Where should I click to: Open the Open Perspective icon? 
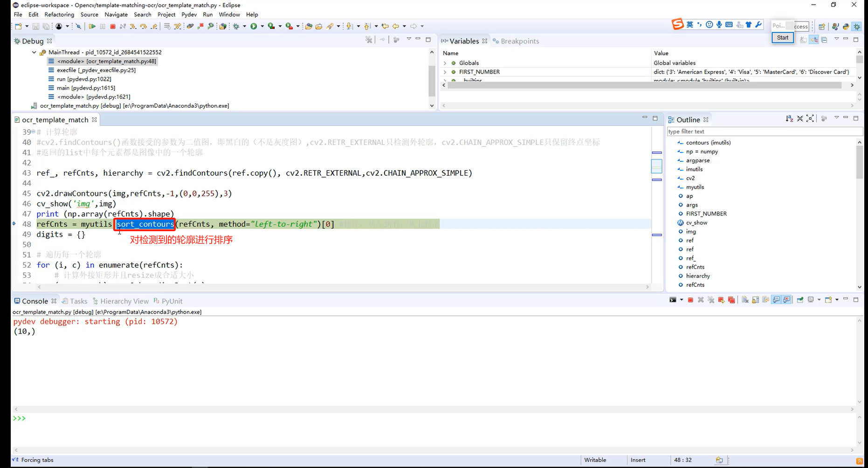[x=822, y=26]
